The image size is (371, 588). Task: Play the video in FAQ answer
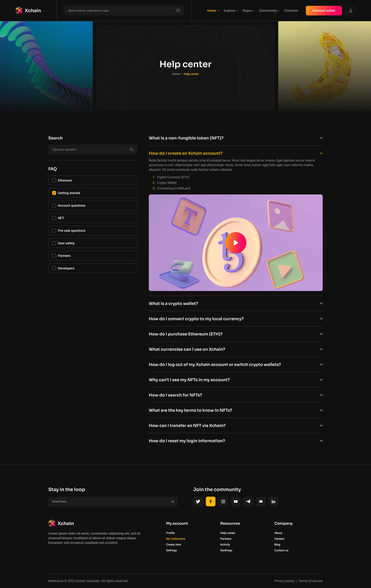pos(236,243)
